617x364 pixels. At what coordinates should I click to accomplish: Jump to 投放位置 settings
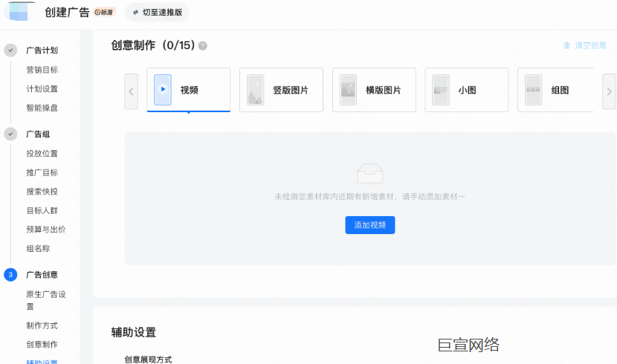pos(42,153)
